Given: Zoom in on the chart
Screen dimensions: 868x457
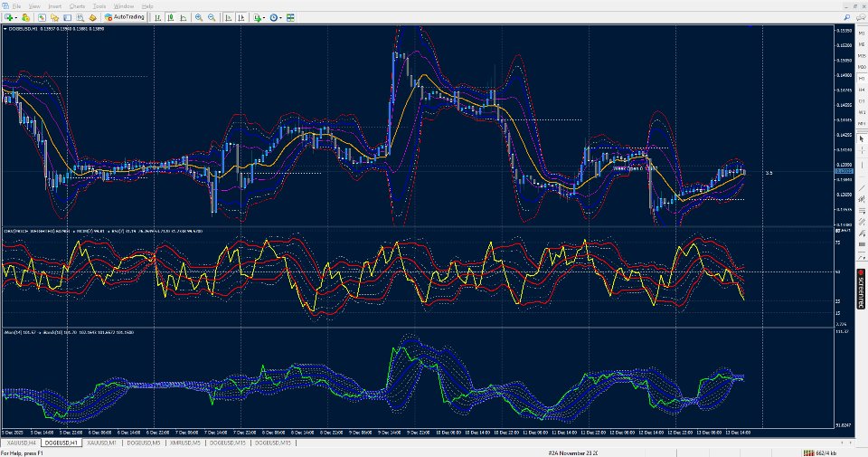Looking at the screenshot, I should (199, 18).
